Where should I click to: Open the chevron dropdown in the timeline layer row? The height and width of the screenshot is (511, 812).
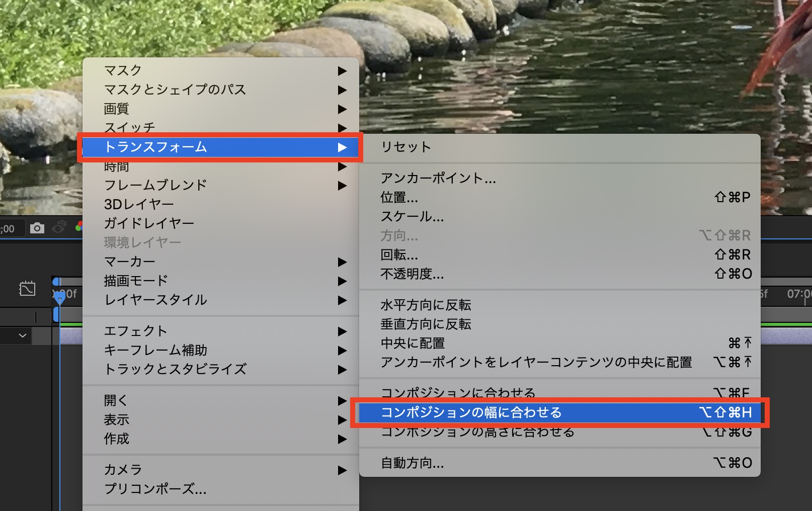click(23, 335)
